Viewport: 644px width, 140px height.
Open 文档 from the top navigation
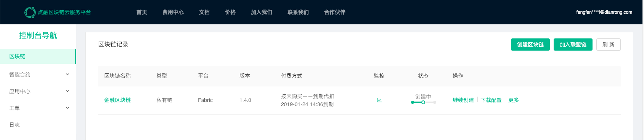pyautogui.click(x=204, y=12)
